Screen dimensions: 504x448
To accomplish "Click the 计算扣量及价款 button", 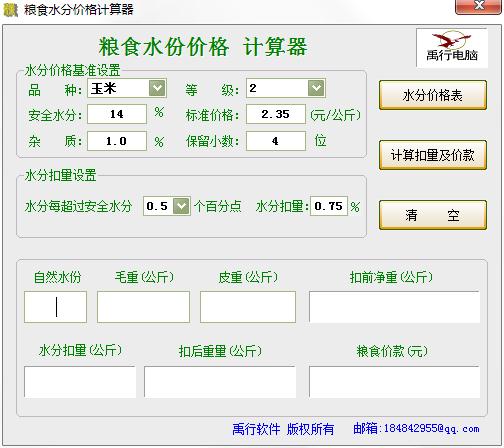I will [433, 155].
